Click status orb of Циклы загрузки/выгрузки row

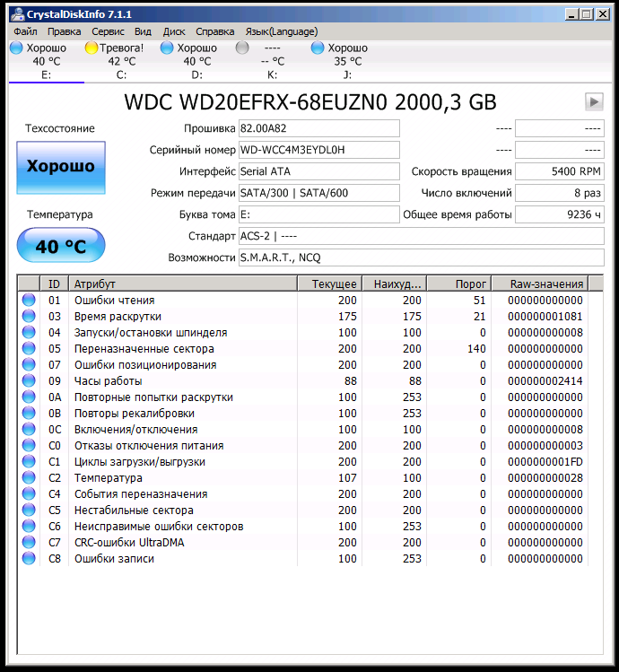[29, 461]
